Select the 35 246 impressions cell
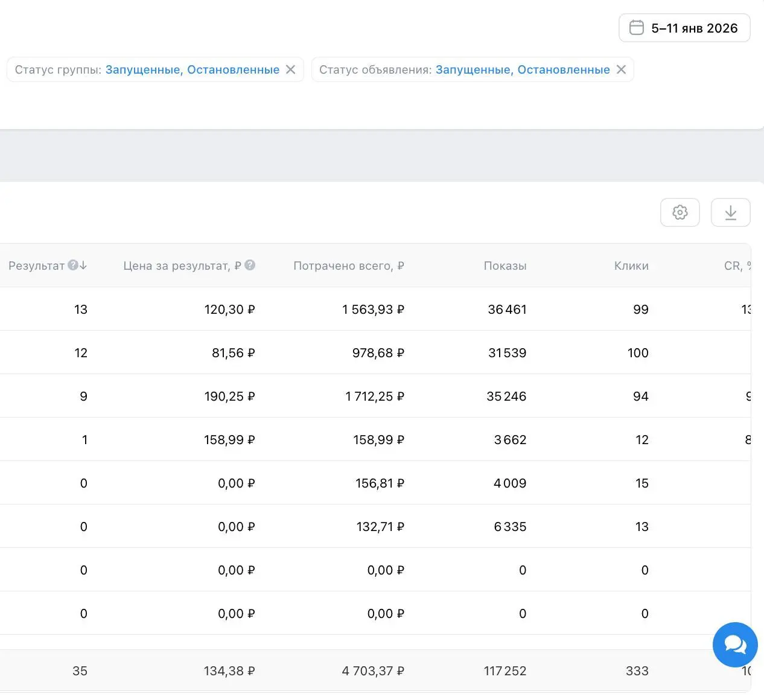764x700 pixels. tap(506, 396)
